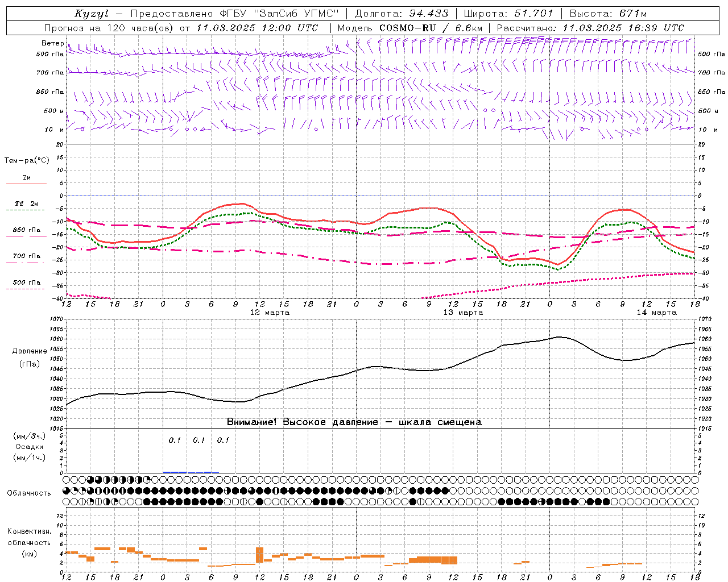
Task: Click the 12 марта date label
Action: pos(270,313)
